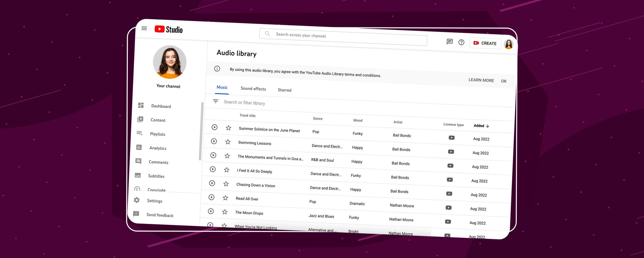Click the info icon in terms banner
644x258 pixels.
pos(217,68)
